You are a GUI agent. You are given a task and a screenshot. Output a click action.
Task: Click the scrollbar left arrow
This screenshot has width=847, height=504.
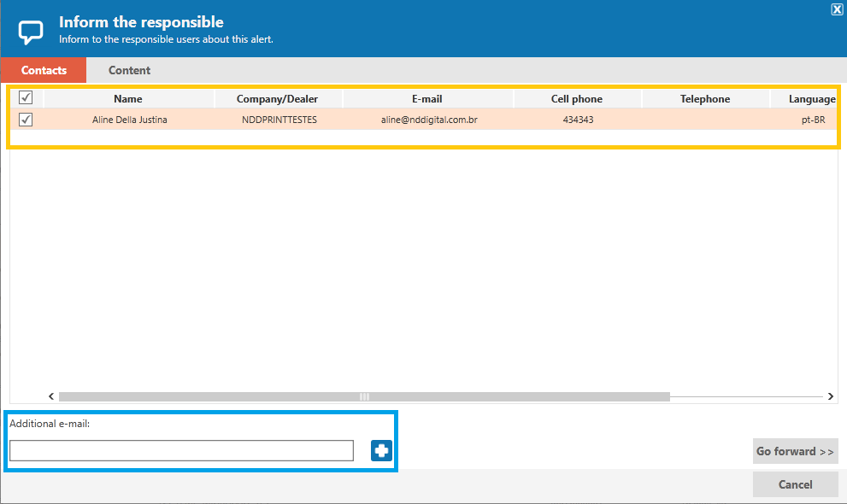(51, 396)
